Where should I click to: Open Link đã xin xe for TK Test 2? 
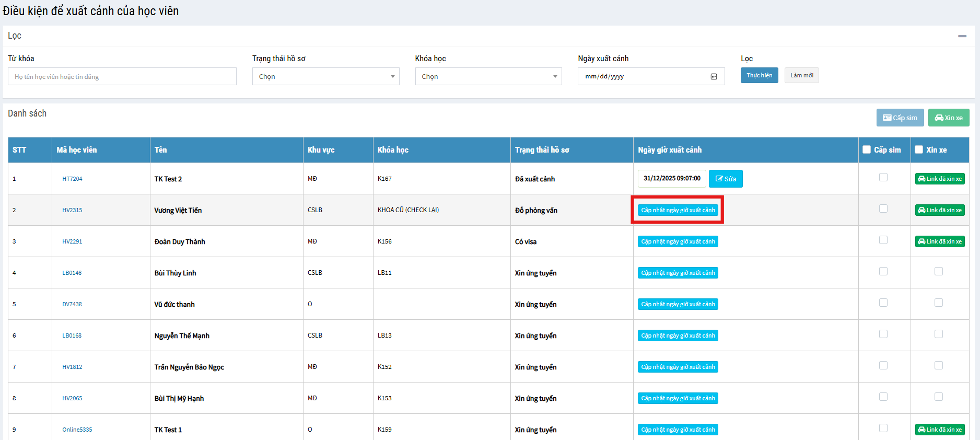tap(939, 179)
